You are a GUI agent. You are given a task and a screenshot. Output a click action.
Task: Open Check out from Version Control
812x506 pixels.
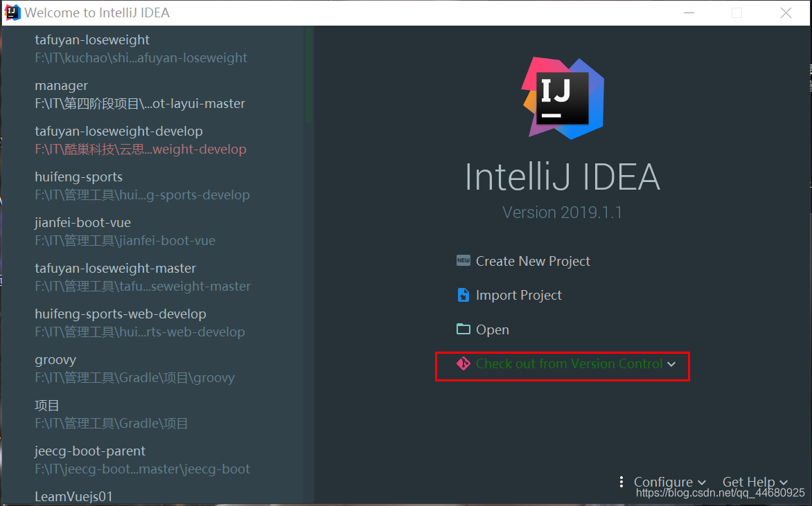(x=569, y=363)
